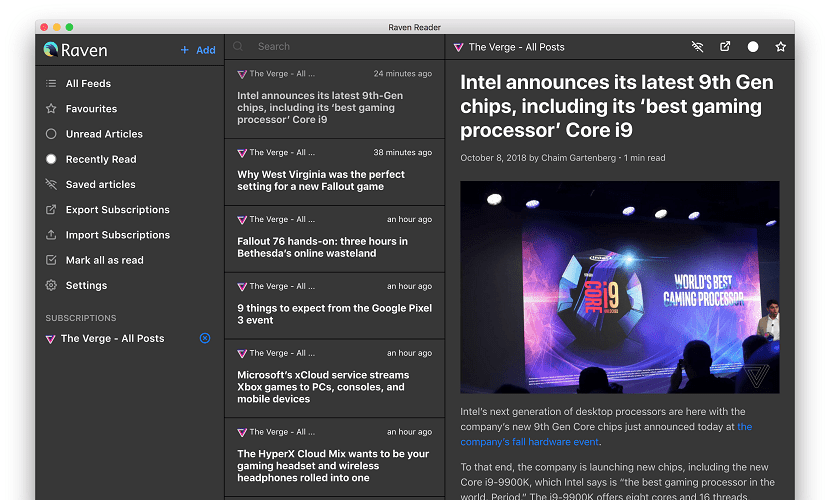Viewport: 830px width, 500px height.
Task: Open 'Fallout 76 hands-on' article
Action: tap(335, 239)
